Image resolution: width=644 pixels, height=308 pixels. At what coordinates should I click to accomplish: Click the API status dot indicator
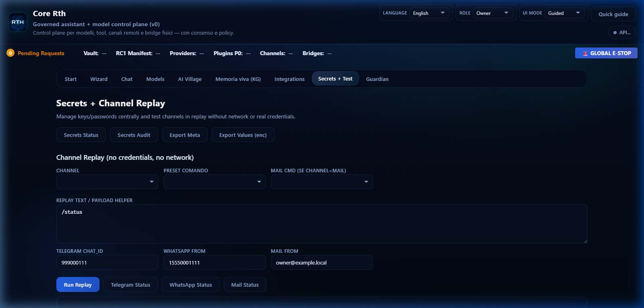pyautogui.click(x=615, y=33)
